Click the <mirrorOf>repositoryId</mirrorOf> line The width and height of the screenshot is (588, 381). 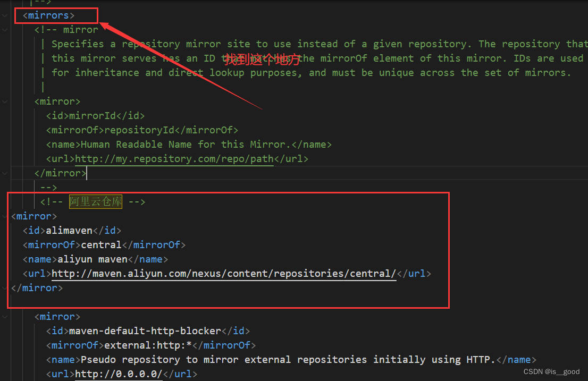click(x=142, y=130)
